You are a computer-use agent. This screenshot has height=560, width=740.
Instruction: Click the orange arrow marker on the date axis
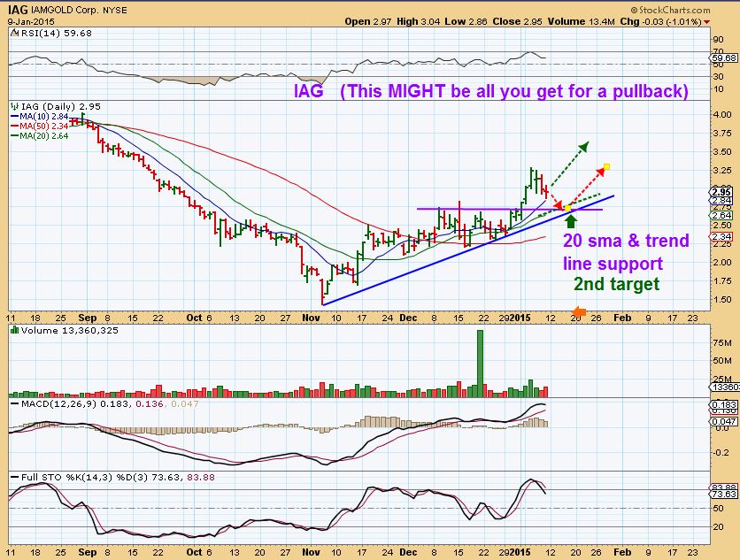tap(579, 311)
